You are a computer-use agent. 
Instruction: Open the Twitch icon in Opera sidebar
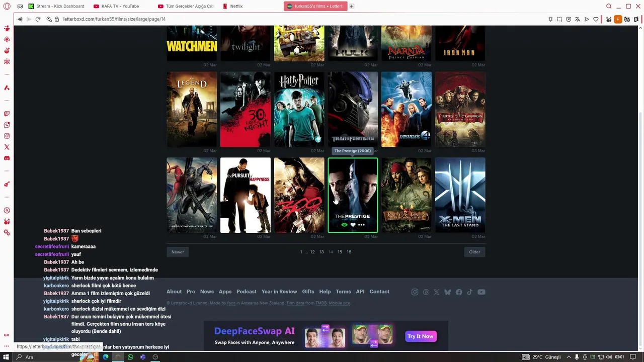pos(7,114)
